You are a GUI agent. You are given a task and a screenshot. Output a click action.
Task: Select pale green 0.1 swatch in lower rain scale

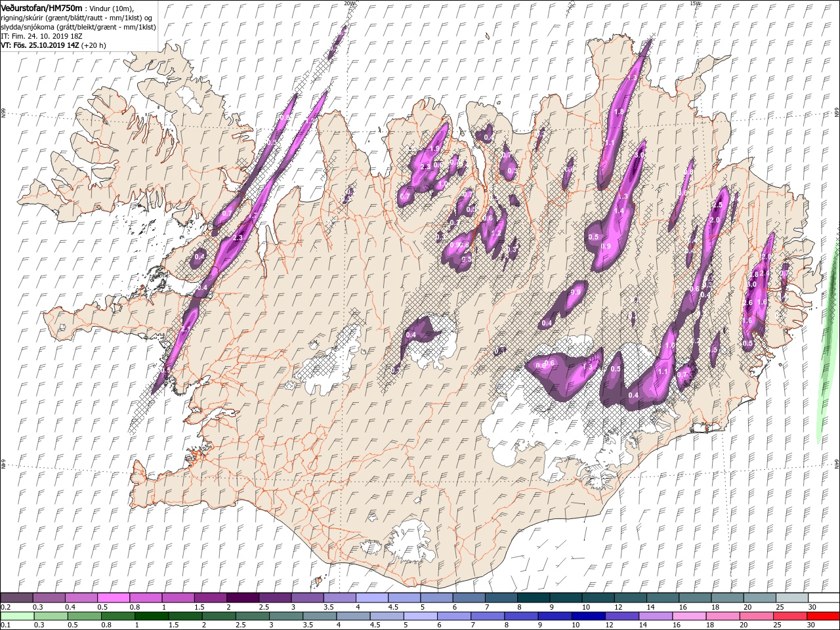click(16, 616)
